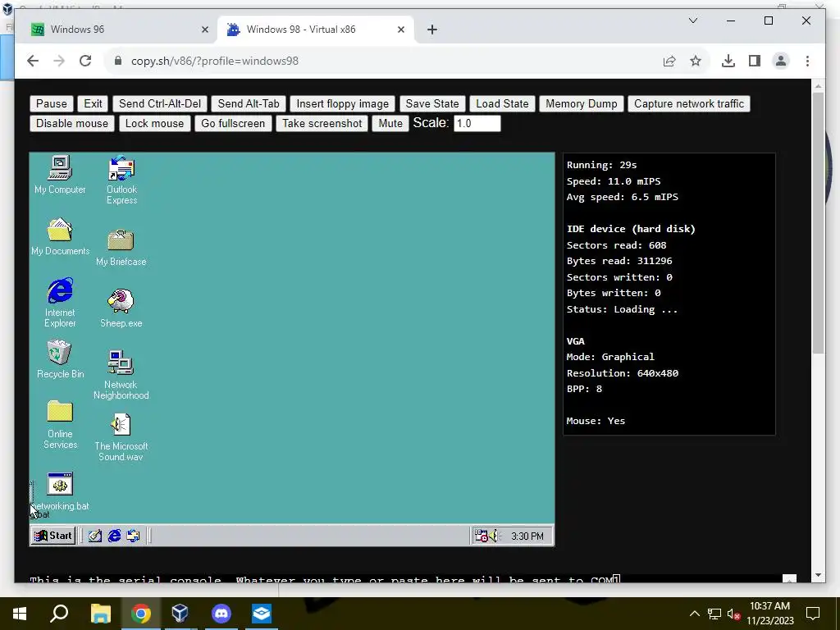This screenshot has width=840, height=630.
Task: Launch Internet Explorer desktop icon
Action: 60,302
